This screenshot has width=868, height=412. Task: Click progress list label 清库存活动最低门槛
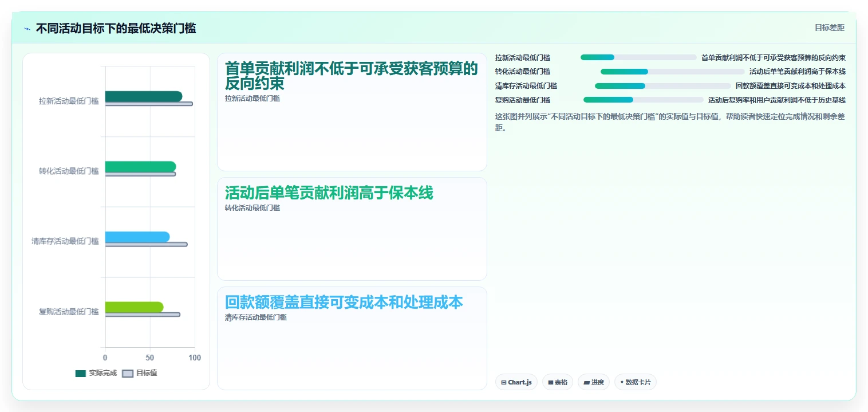pos(526,86)
